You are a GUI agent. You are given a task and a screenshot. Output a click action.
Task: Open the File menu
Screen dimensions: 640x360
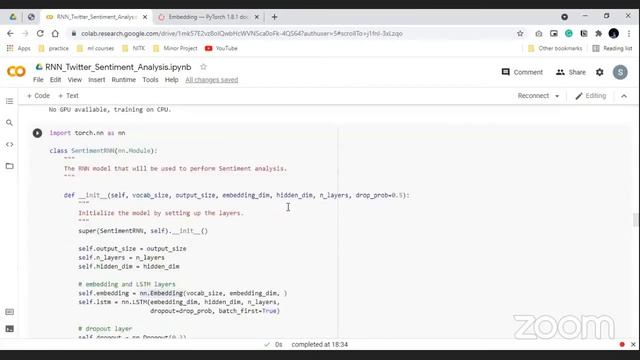tap(38, 80)
